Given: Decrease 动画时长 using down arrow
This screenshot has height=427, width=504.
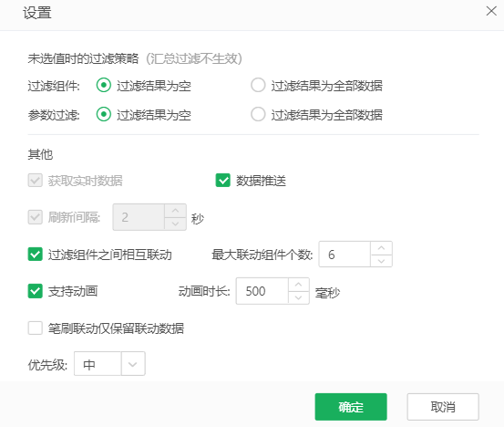Looking at the screenshot, I should click(x=298, y=297).
